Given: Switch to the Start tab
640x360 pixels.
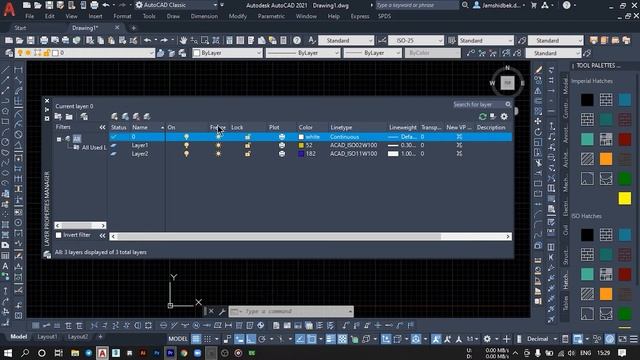Looking at the screenshot, I should [20, 28].
